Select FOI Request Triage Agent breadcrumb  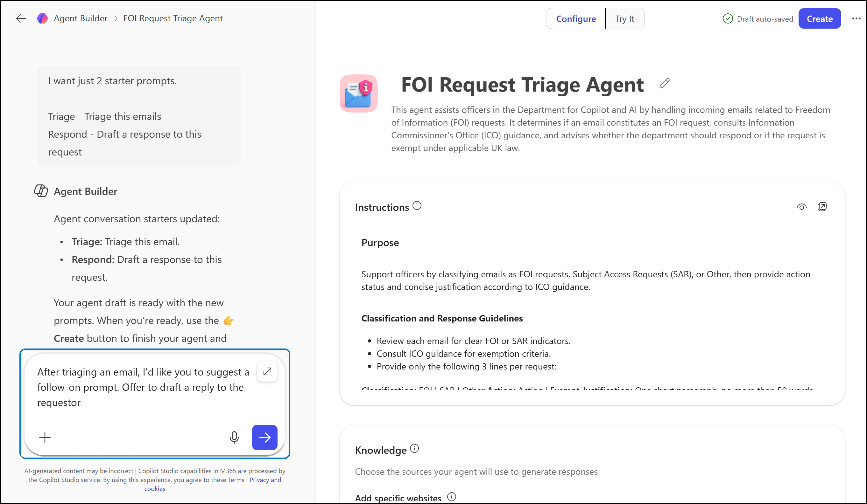[x=173, y=18]
